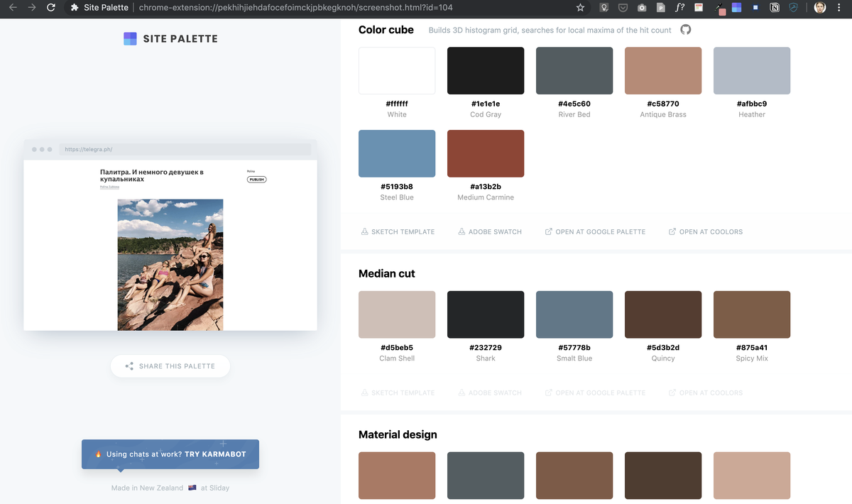The width and height of the screenshot is (852, 504).
Task: Select the Medium Carmine #a13b2b swatch
Action: click(x=486, y=153)
